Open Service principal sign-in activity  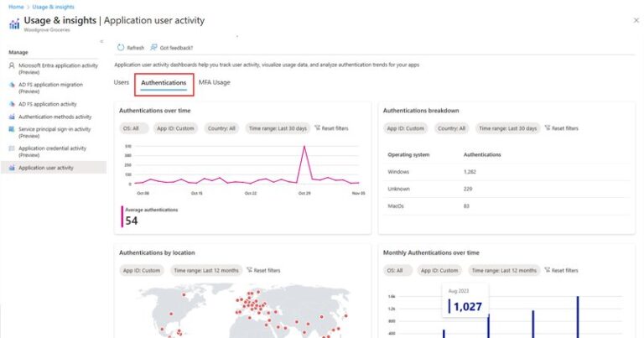coord(55,133)
